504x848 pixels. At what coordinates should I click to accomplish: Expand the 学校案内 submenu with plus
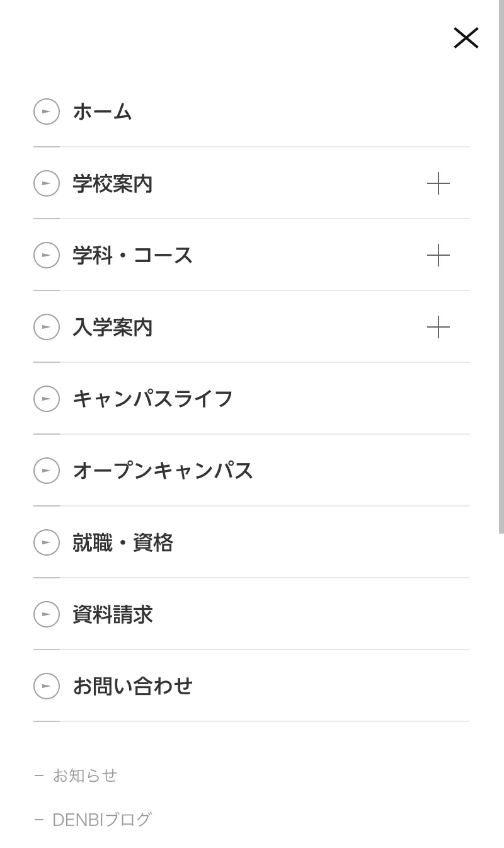438,183
